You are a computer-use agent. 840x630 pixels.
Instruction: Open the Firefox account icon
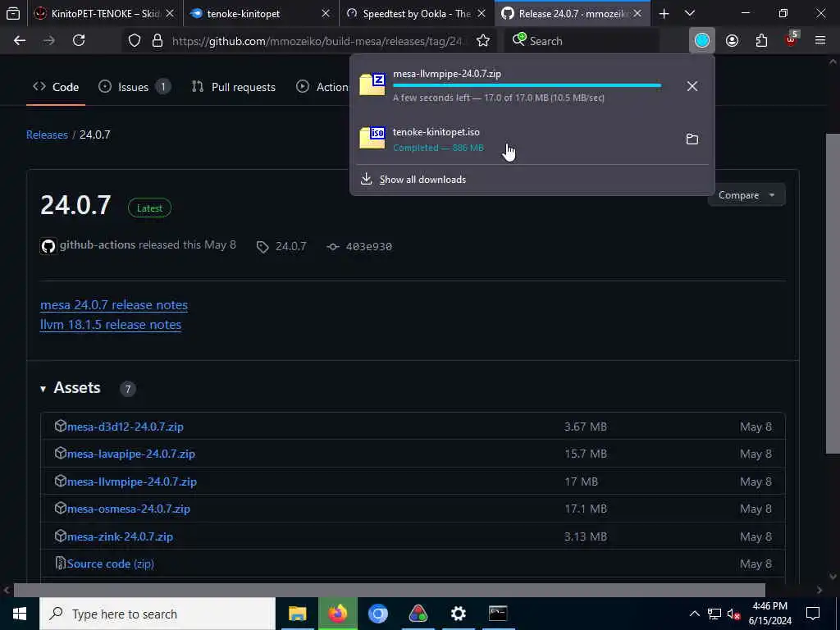(732, 40)
